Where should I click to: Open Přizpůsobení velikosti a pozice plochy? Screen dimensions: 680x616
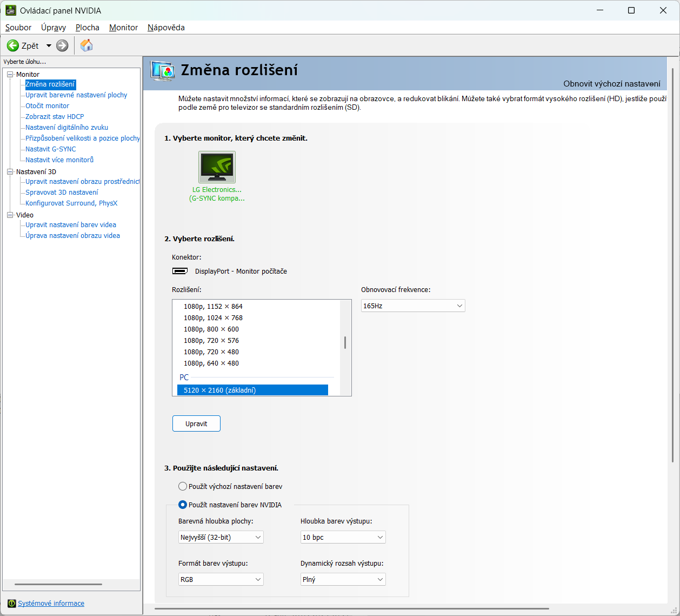(x=82, y=138)
